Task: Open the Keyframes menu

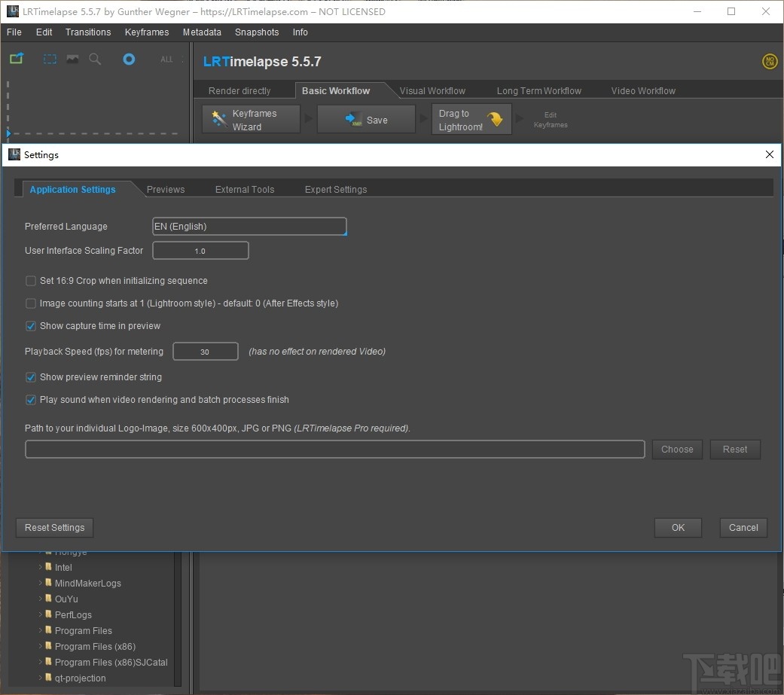Action: (x=147, y=32)
